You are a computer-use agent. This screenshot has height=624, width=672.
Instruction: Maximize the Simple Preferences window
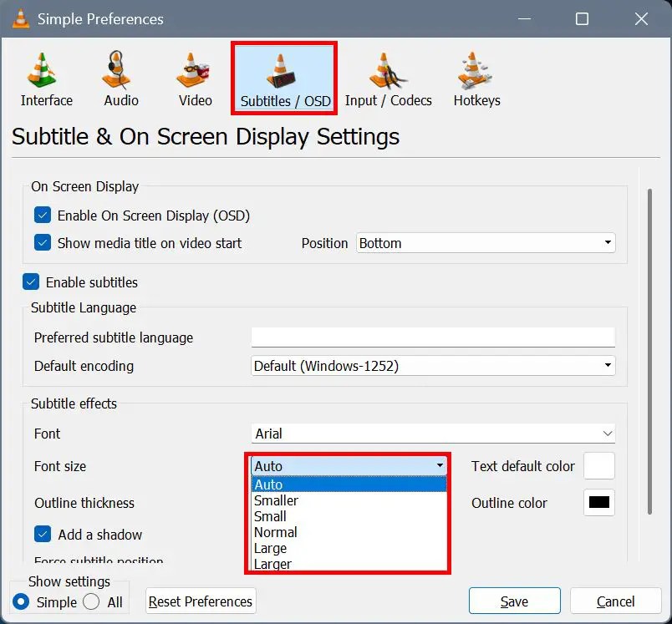click(x=582, y=19)
